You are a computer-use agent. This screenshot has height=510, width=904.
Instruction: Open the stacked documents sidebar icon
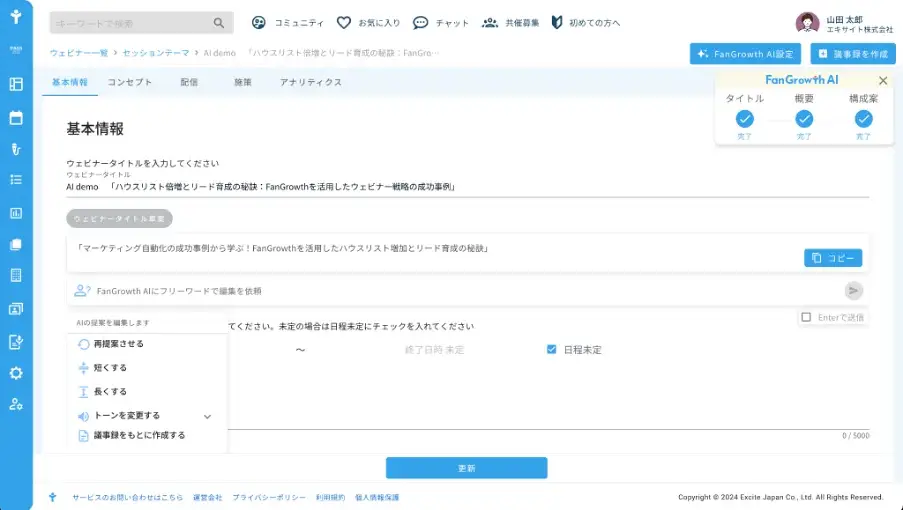(x=16, y=244)
